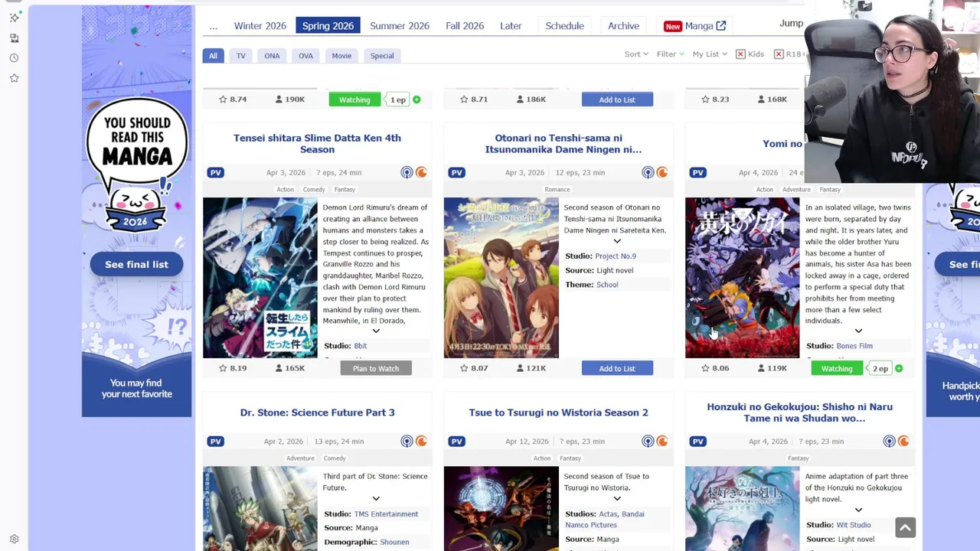Switch to the Winter 2026 season tab
The width and height of the screenshot is (980, 551).
tap(260, 26)
